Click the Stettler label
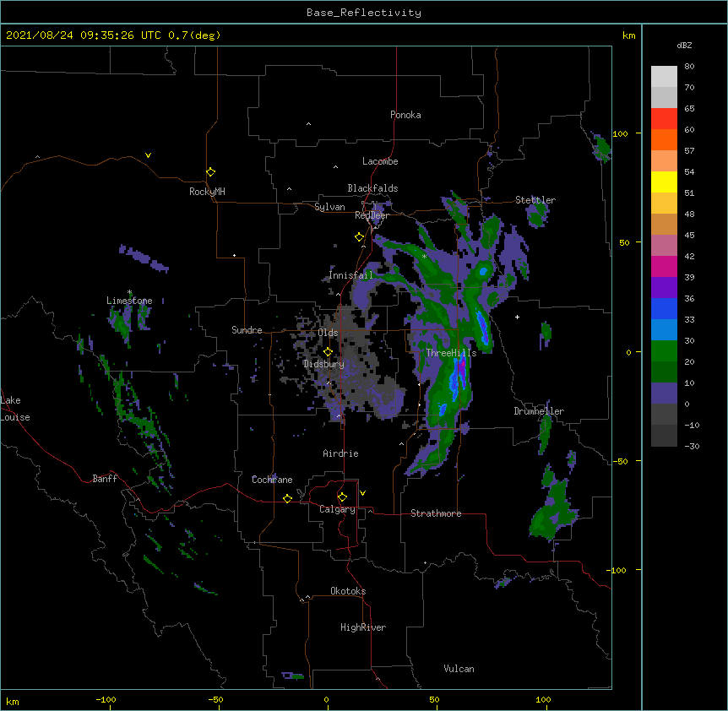 pos(535,200)
